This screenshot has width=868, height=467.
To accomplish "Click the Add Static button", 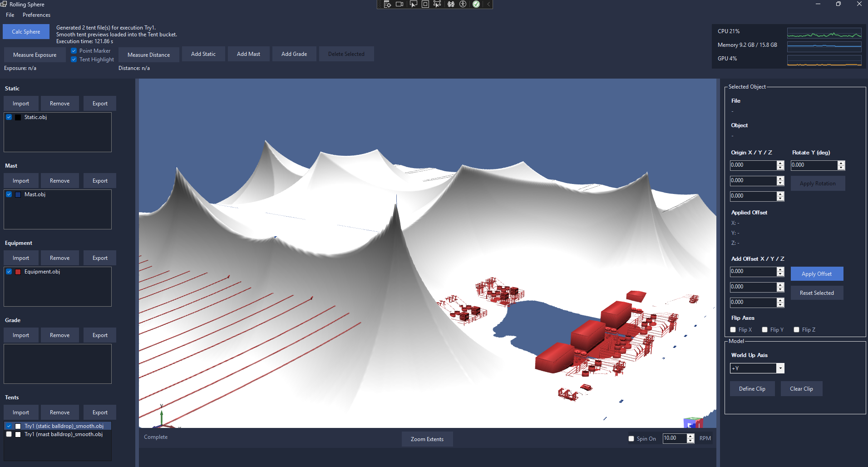I will [x=203, y=54].
